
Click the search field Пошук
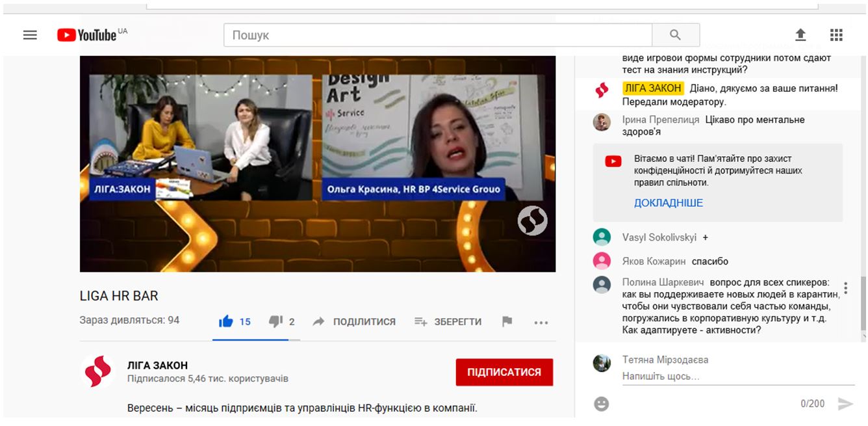[x=437, y=35]
